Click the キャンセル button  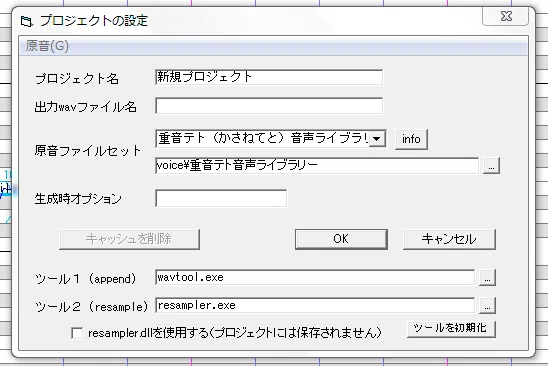click(x=449, y=239)
